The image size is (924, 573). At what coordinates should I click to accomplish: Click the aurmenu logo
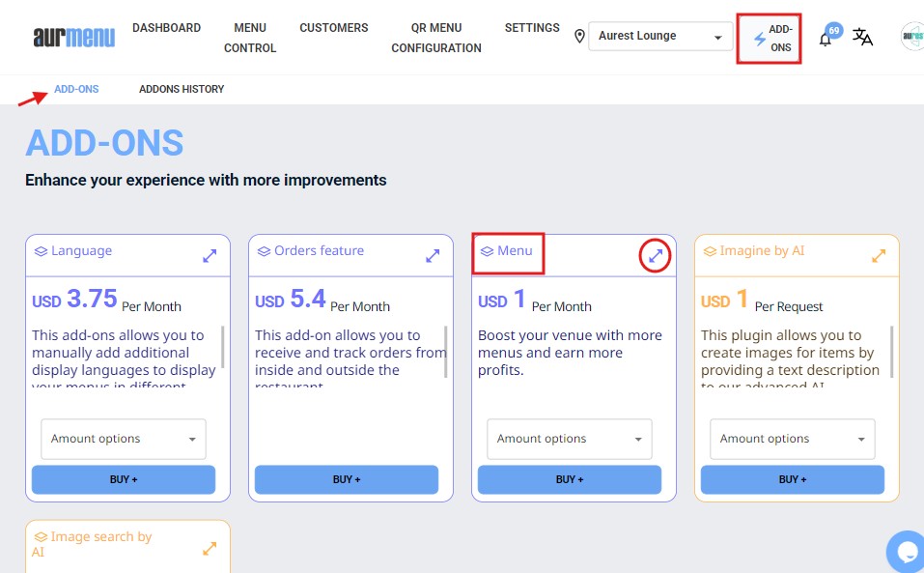(x=73, y=38)
